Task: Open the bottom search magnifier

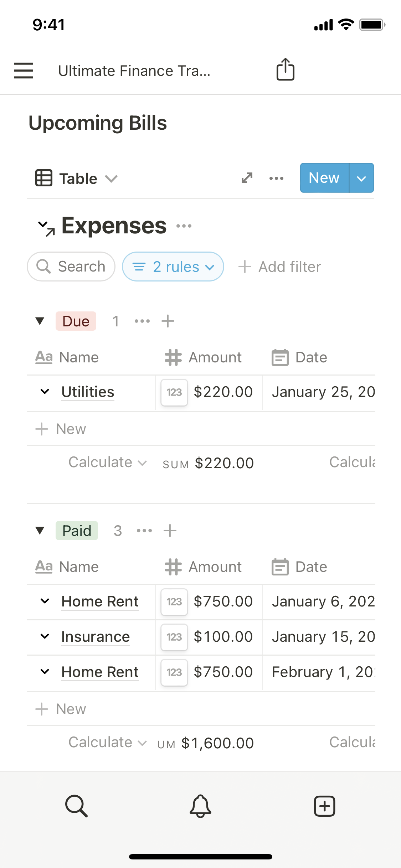Action: click(76, 806)
